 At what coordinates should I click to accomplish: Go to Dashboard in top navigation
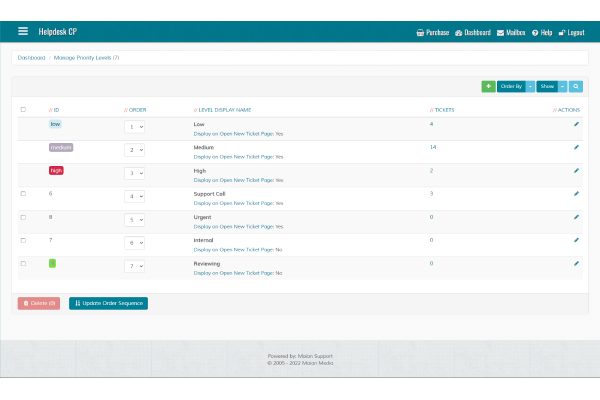pos(473,33)
